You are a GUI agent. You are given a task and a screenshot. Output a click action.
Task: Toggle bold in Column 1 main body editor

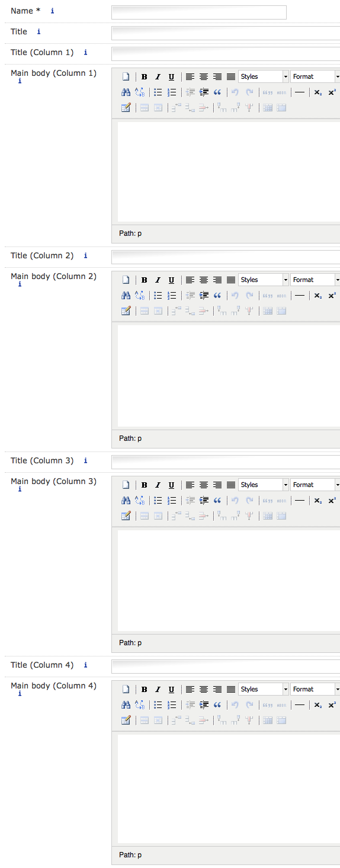[144, 76]
